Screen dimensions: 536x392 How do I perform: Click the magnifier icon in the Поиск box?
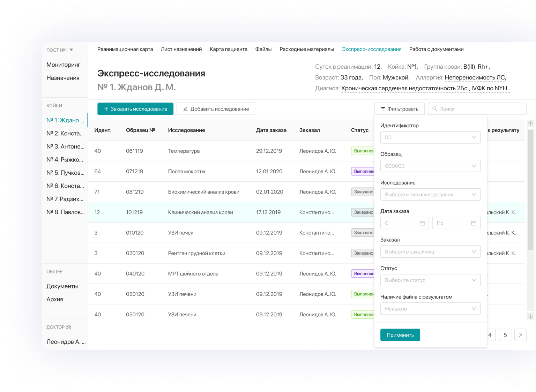point(435,109)
